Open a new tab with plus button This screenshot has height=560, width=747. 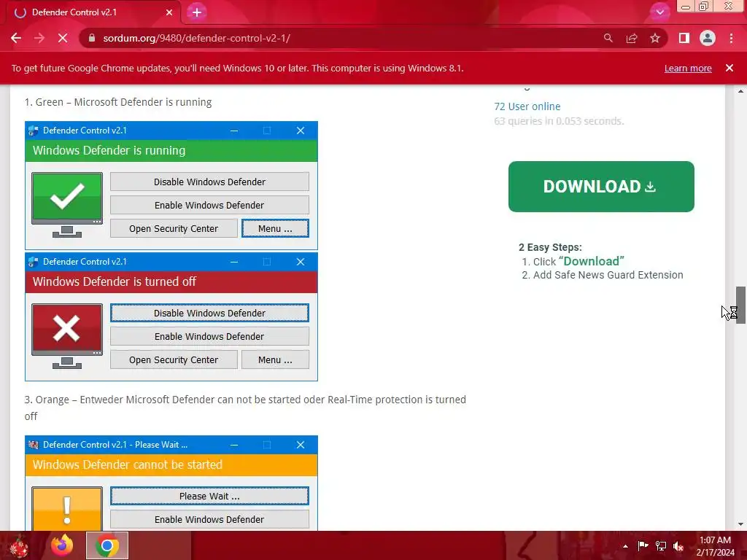pyautogui.click(x=197, y=12)
